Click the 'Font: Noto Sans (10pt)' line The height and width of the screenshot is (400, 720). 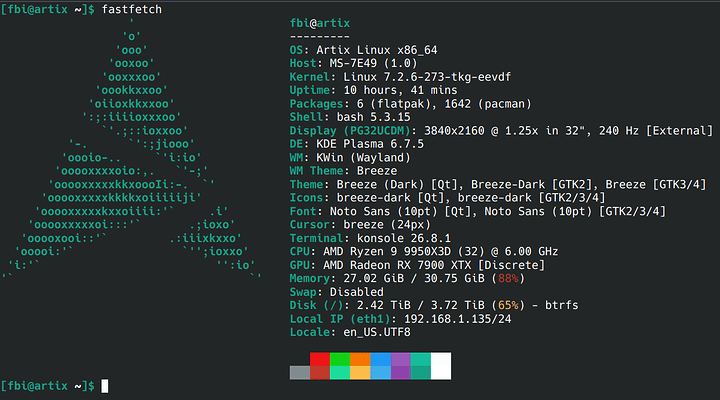478,211
